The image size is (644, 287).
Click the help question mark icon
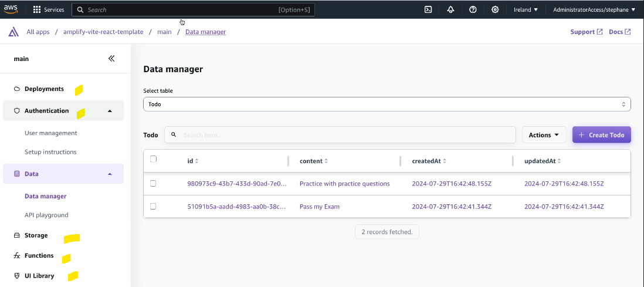click(473, 9)
